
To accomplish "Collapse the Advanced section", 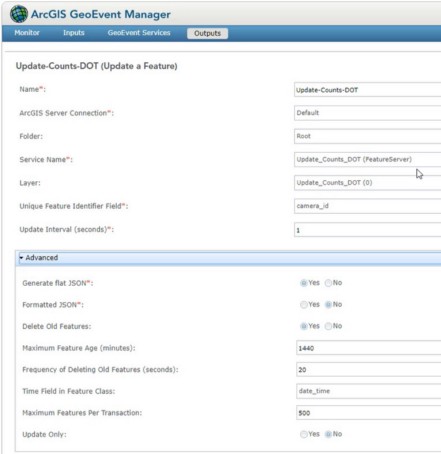I will tap(230, 258).
